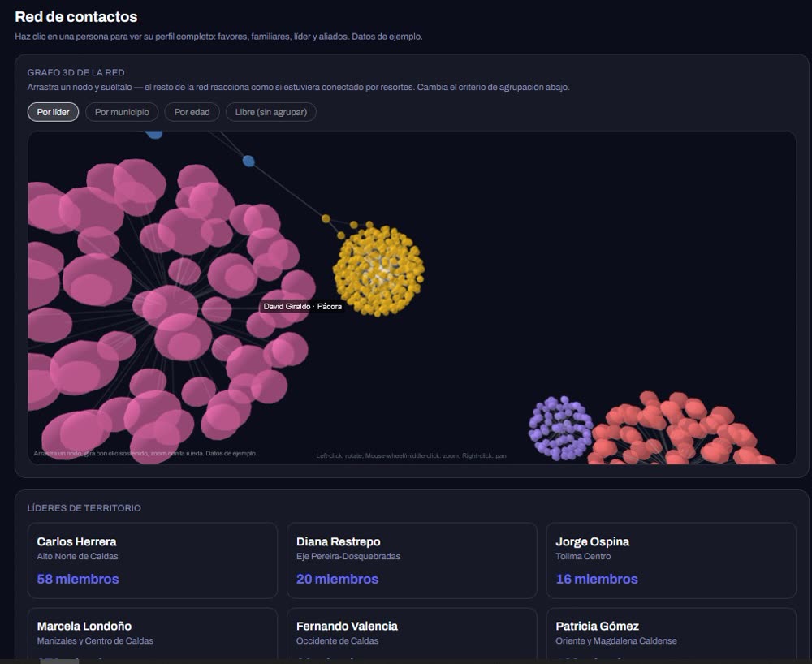Click '58 miembros' count link

pyautogui.click(x=78, y=579)
